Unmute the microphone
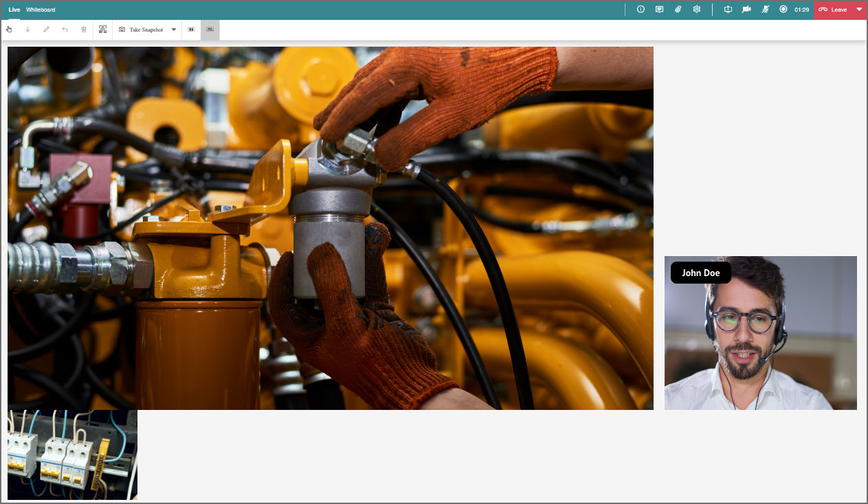Image resolution: width=868 pixels, height=504 pixels. click(x=765, y=10)
